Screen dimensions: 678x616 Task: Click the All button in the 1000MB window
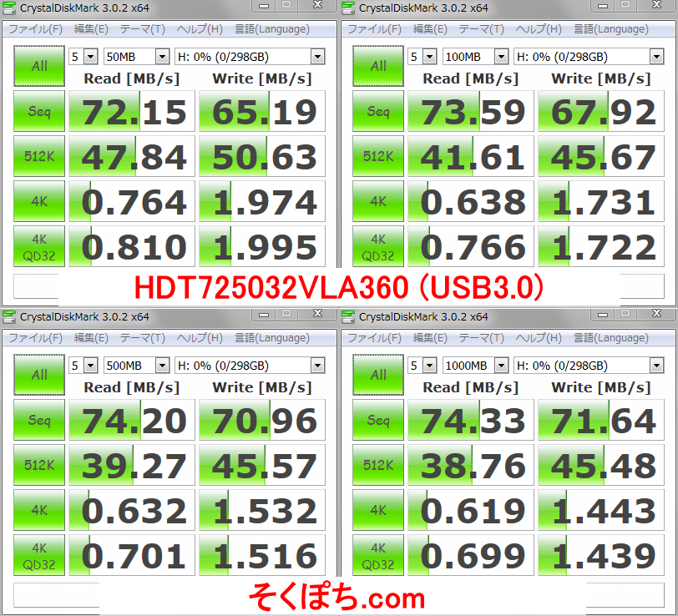[378, 375]
